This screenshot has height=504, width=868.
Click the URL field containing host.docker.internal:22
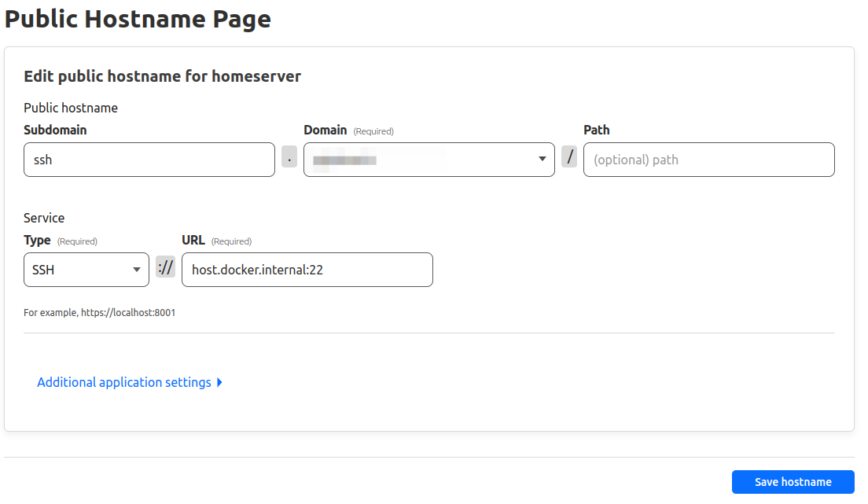pos(307,269)
